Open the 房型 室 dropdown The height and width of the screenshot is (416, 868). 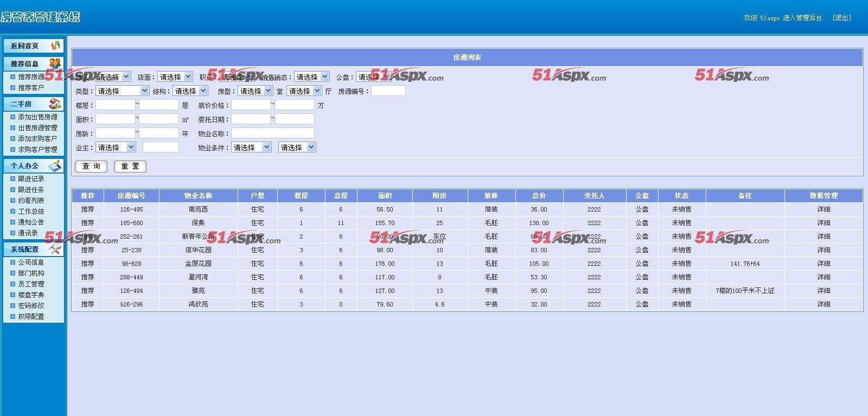(255, 91)
